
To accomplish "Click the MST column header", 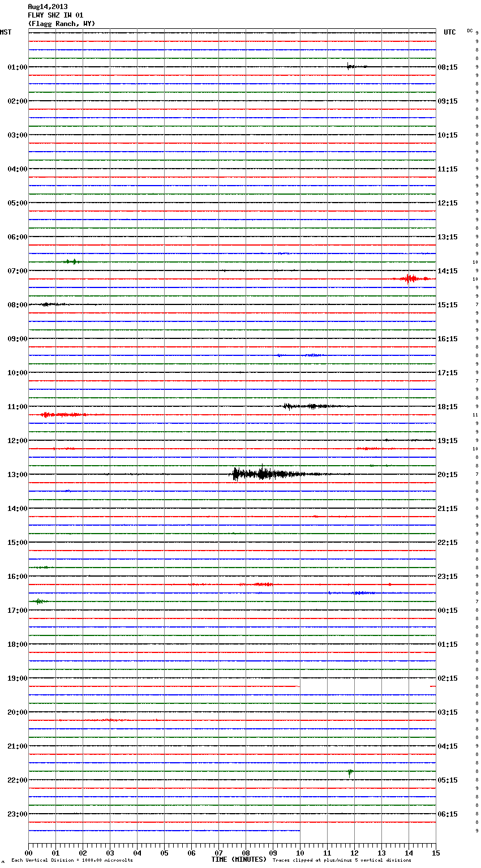I will [x=6, y=32].
